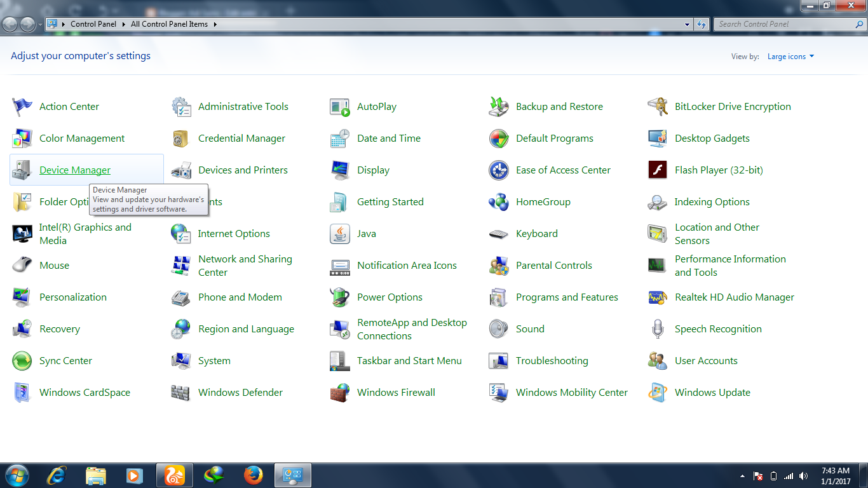Open the Power Options link
868x488 pixels.
click(x=390, y=297)
